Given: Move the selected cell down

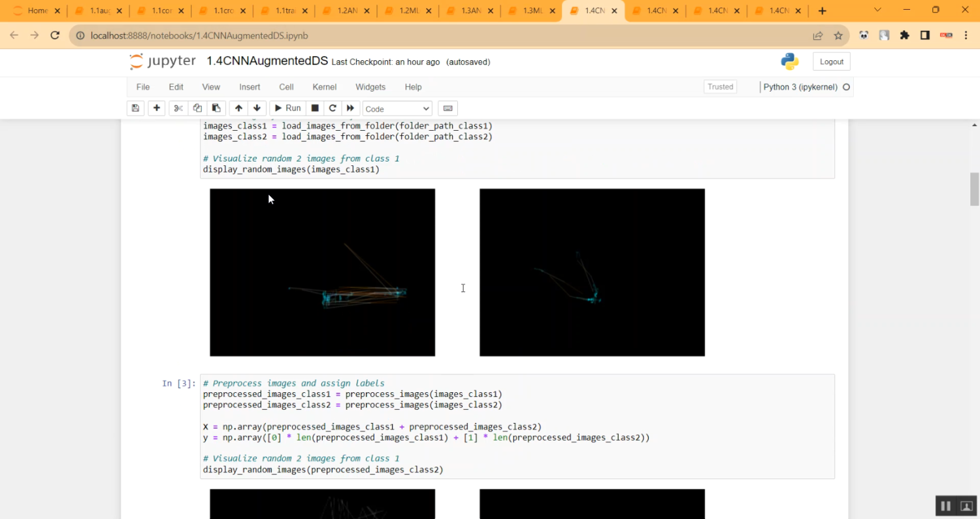Looking at the screenshot, I should (257, 108).
